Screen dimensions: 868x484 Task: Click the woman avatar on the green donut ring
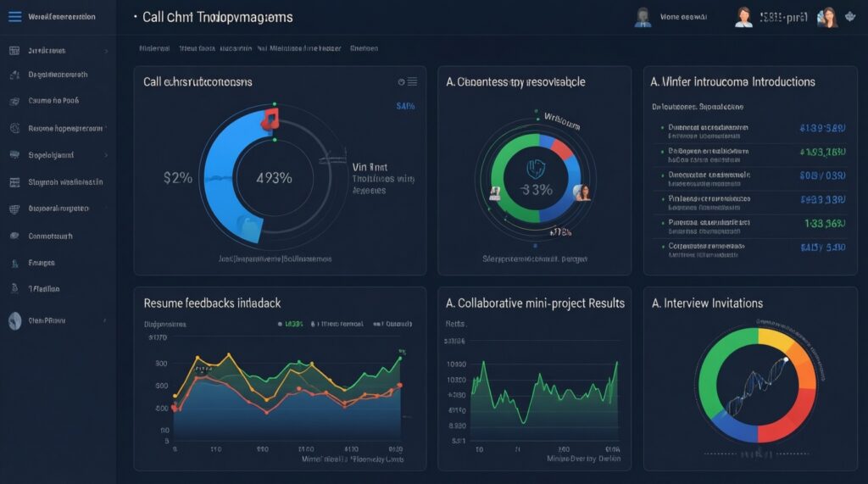(x=582, y=192)
